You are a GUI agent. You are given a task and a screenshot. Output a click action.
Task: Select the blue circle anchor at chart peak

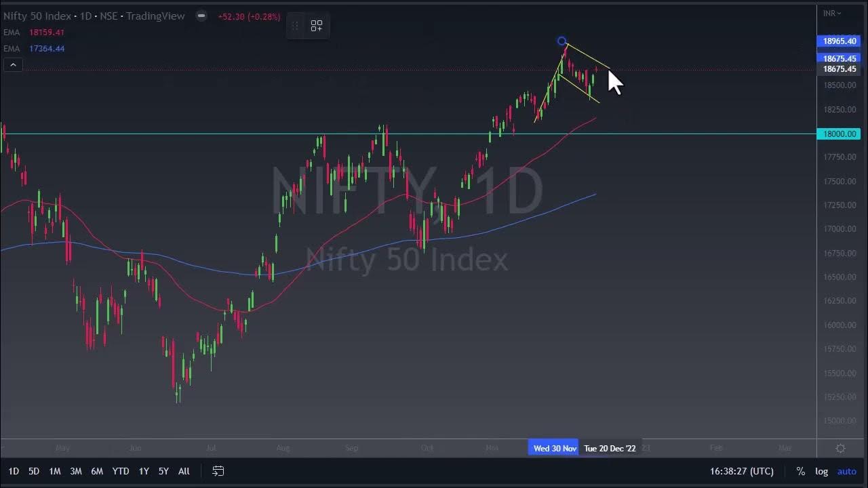tap(562, 42)
